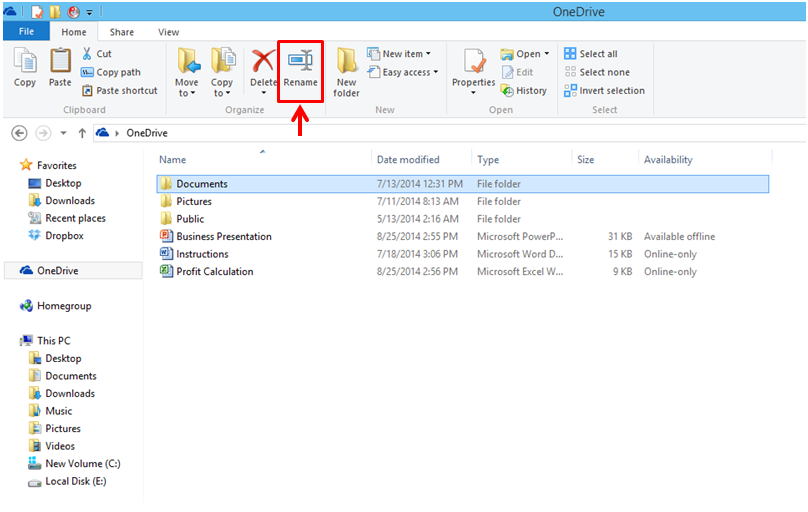808x512 pixels.
Task: Click the Move to folder icon
Action: 188,61
